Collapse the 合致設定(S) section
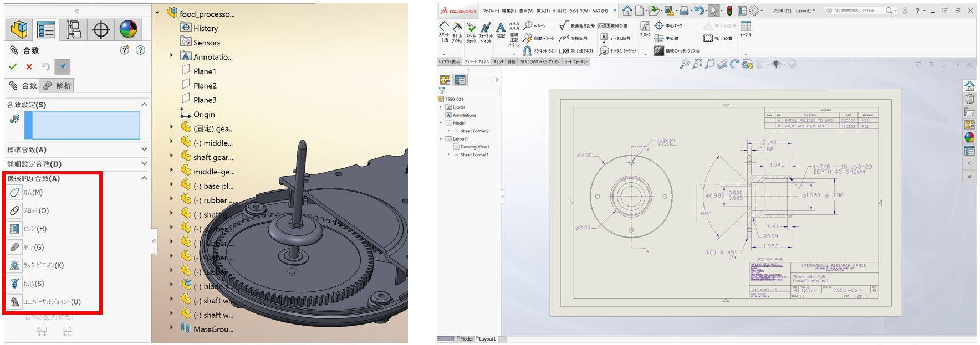This screenshot has height=345, width=980. click(144, 104)
